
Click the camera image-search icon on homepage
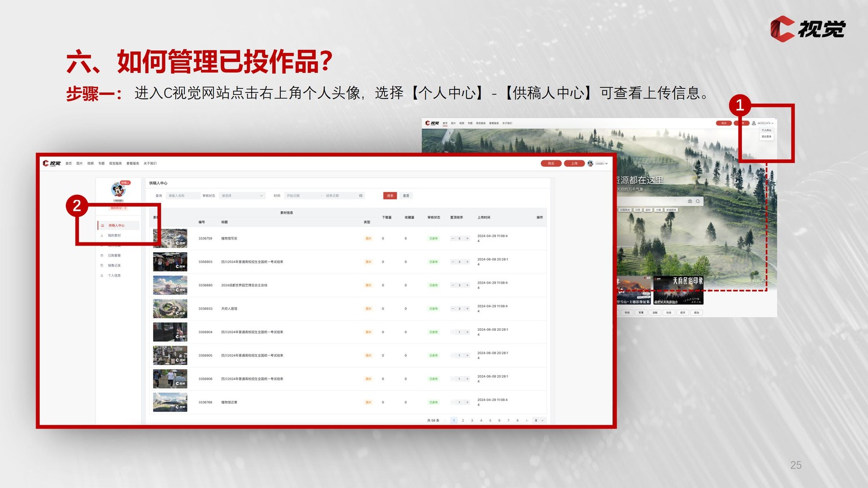pyautogui.click(x=690, y=201)
